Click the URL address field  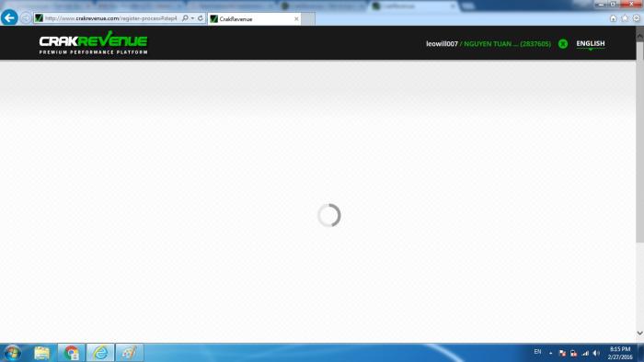pos(111,18)
